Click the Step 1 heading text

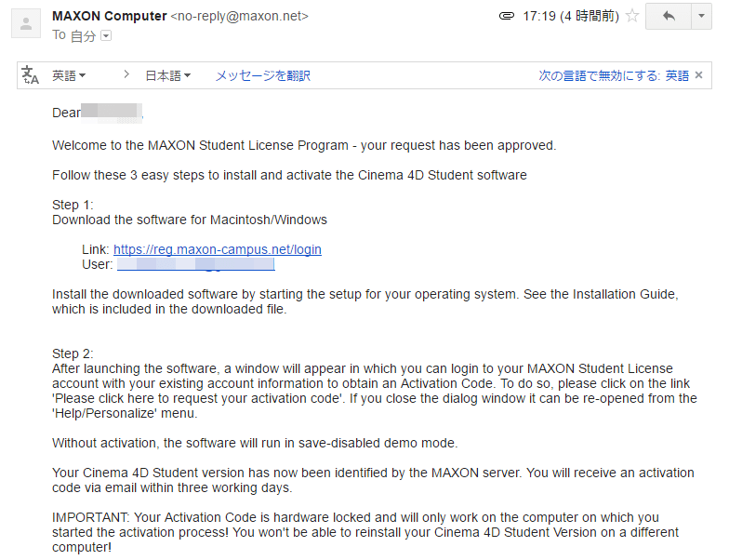[x=73, y=205]
